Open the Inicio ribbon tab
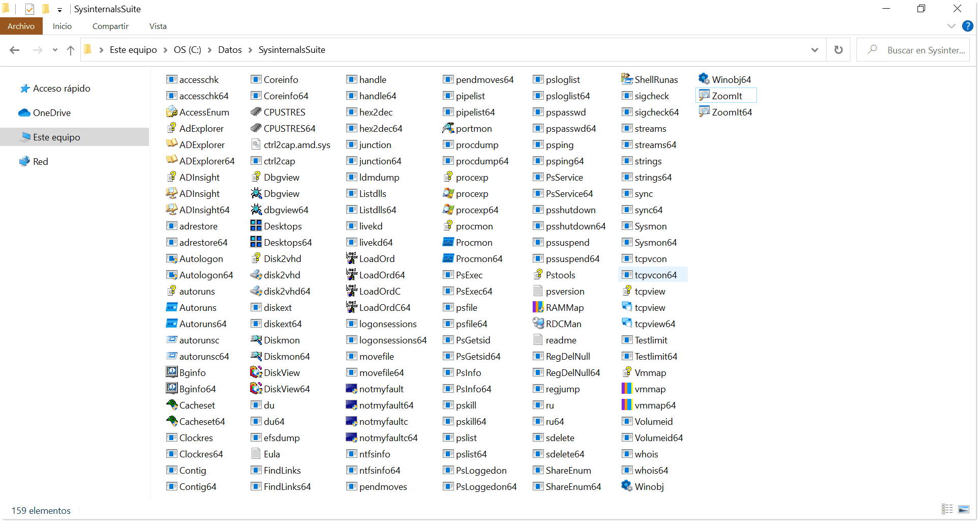 62,26
